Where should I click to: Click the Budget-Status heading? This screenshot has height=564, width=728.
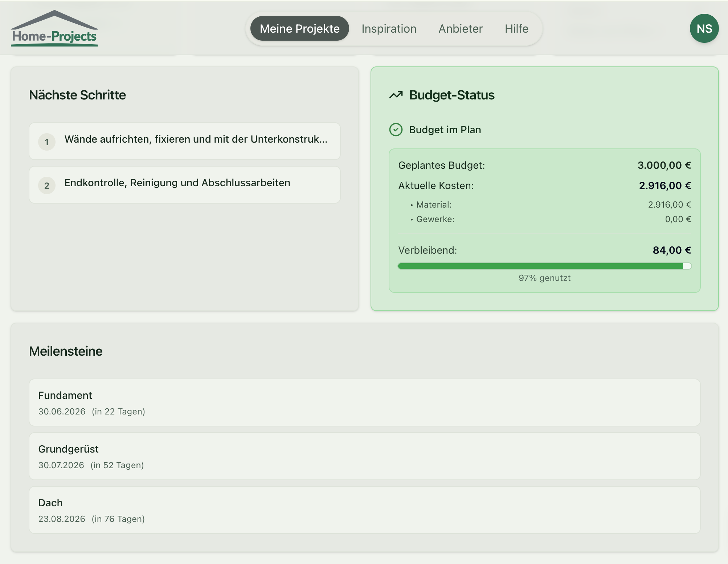[x=452, y=95]
